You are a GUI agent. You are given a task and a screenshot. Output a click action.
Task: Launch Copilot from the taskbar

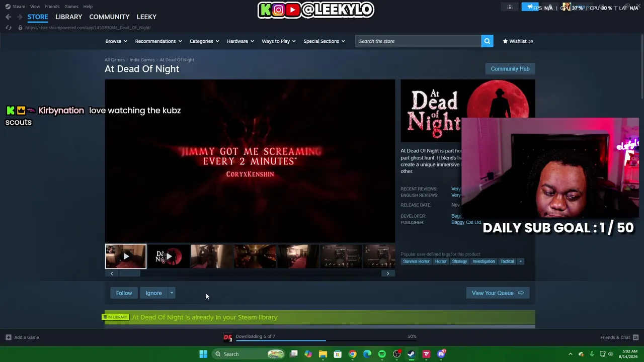308,354
